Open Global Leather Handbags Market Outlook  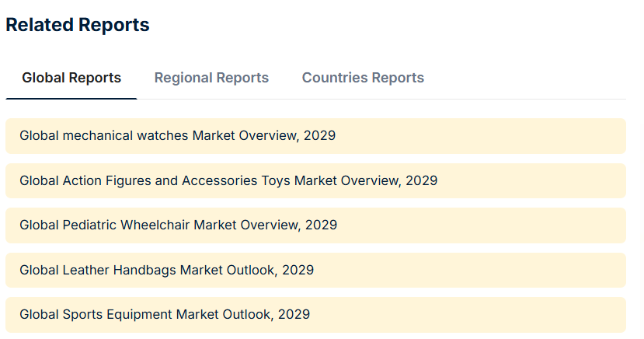click(166, 271)
